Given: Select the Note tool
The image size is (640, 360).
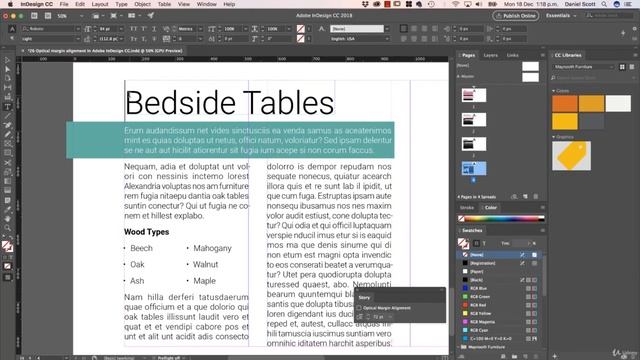Looking at the screenshot, I should tap(7, 200).
